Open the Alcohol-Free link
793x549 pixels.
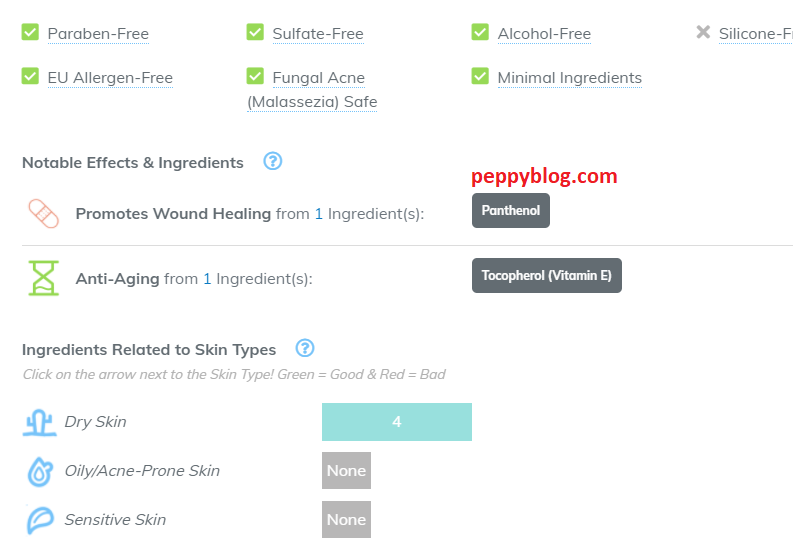pyautogui.click(x=544, y=34)
